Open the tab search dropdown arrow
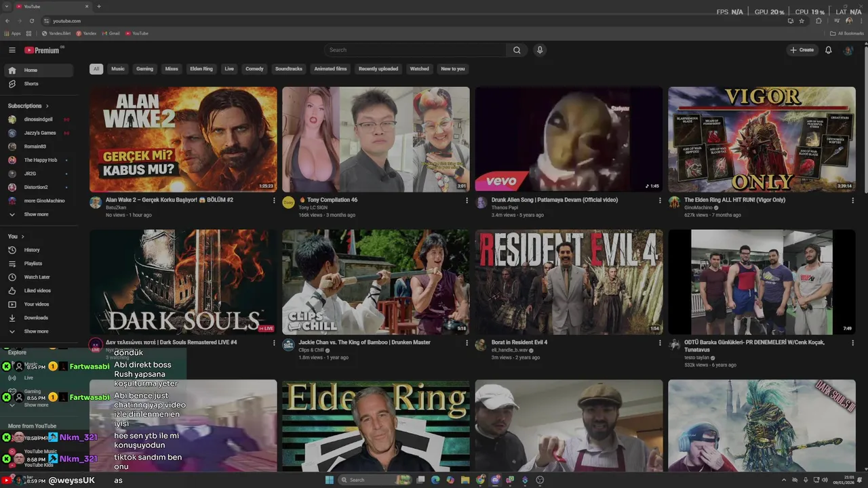Viewport: 868px width, 488px height. [x=7, y=6]
